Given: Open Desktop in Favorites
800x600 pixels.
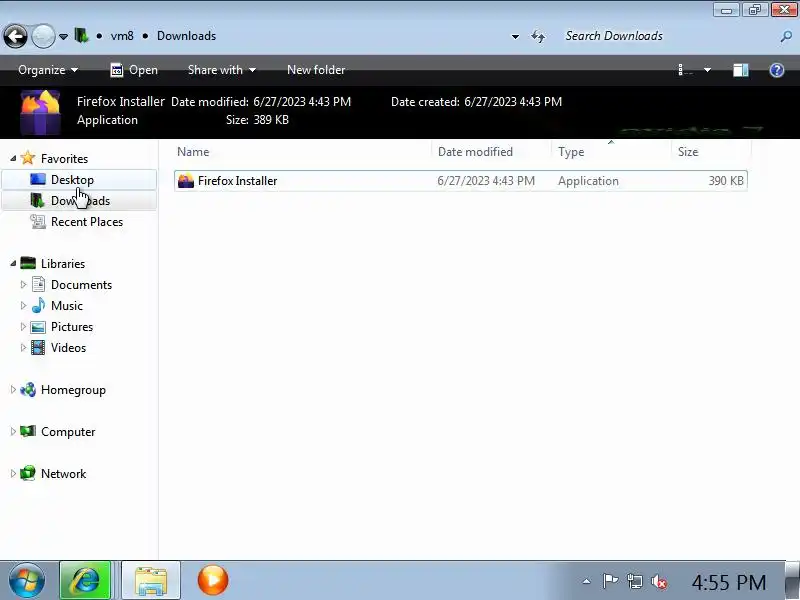Looking at the screenshot, I should click(72, 180).
